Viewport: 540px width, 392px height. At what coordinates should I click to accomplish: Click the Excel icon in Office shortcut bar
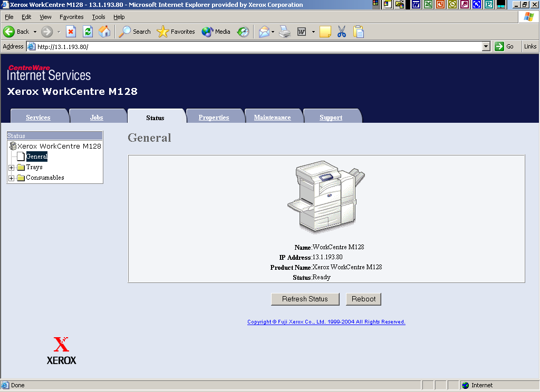(x=428, y=4)
